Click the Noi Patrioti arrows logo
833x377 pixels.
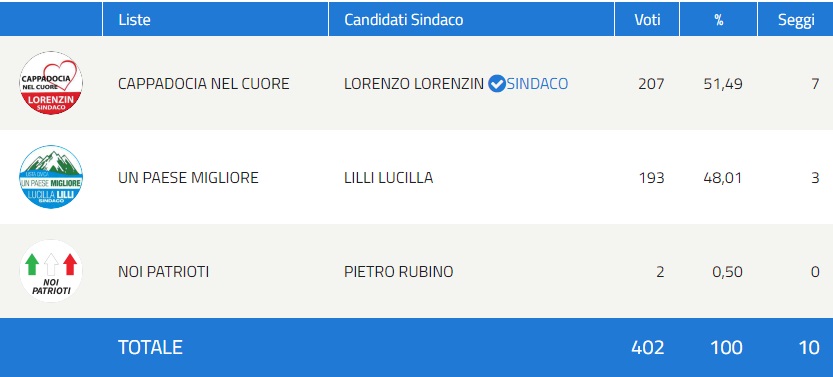[51, 271]
